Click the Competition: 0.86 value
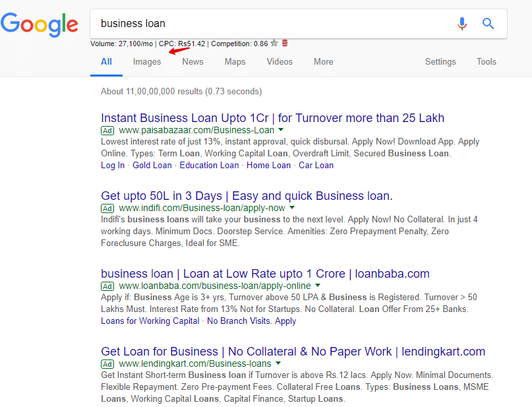 [239, 44]
